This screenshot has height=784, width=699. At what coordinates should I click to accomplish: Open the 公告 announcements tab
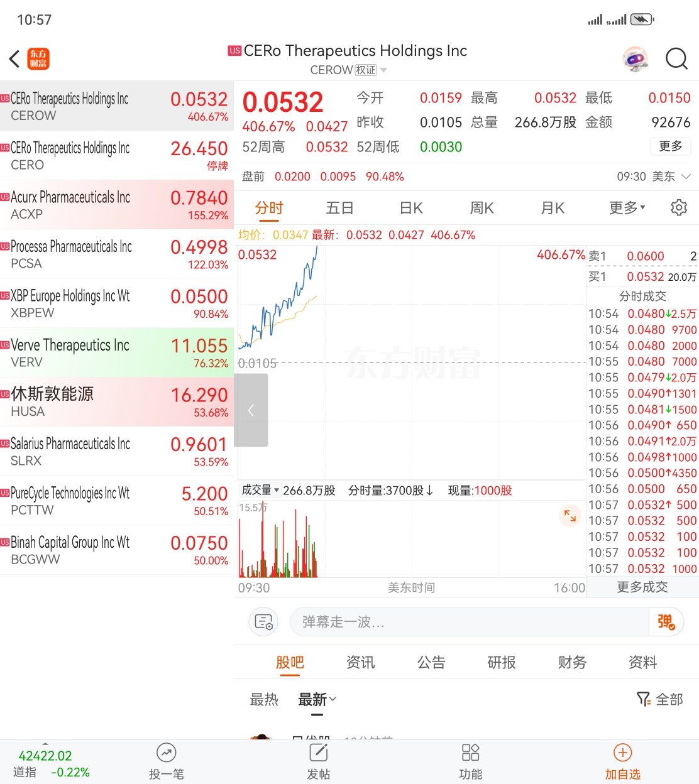(x=431, y=662)
